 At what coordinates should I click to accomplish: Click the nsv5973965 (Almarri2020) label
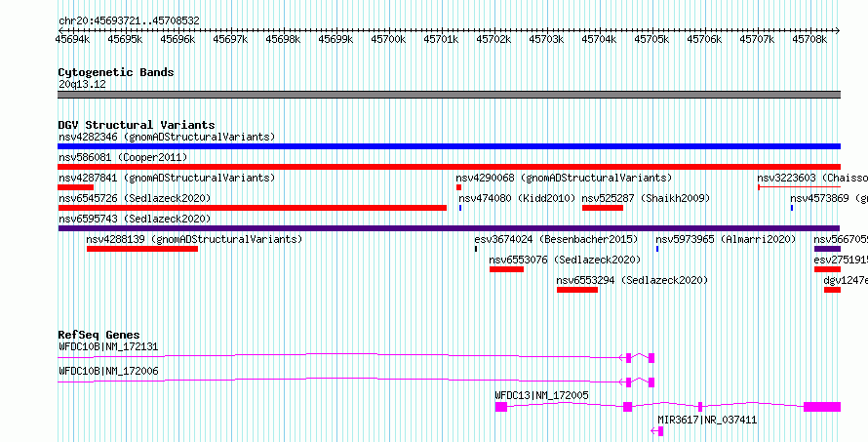click(x=726, y=239)
